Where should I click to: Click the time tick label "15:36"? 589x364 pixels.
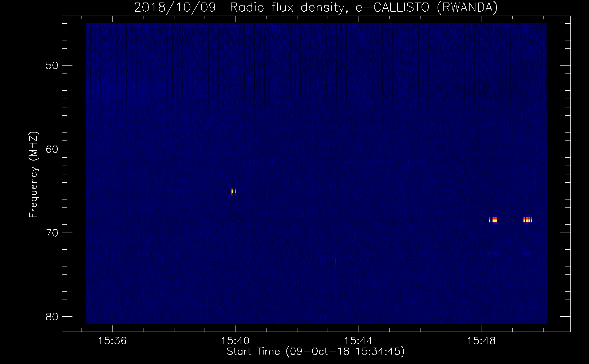112,341
